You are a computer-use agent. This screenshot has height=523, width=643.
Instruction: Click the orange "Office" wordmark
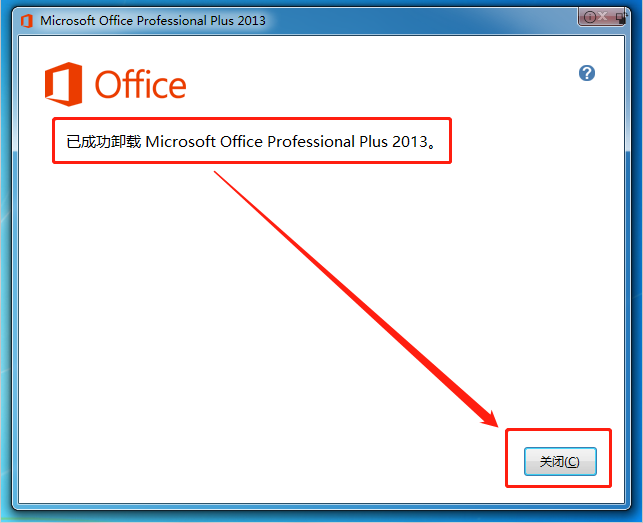tap(141, 85)
